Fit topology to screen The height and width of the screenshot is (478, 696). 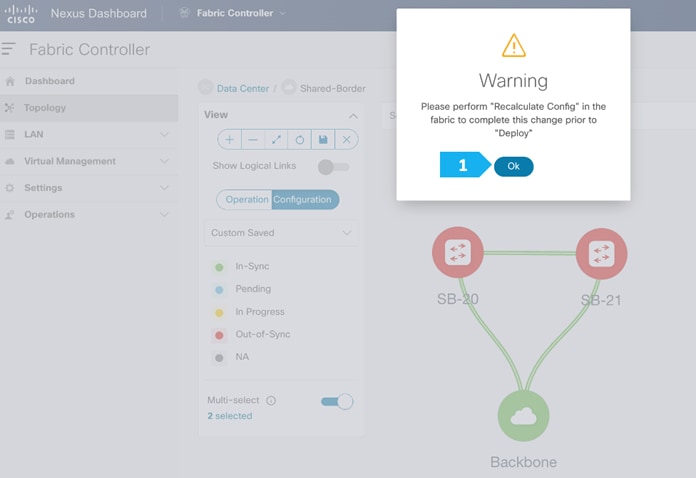[276, 140]
